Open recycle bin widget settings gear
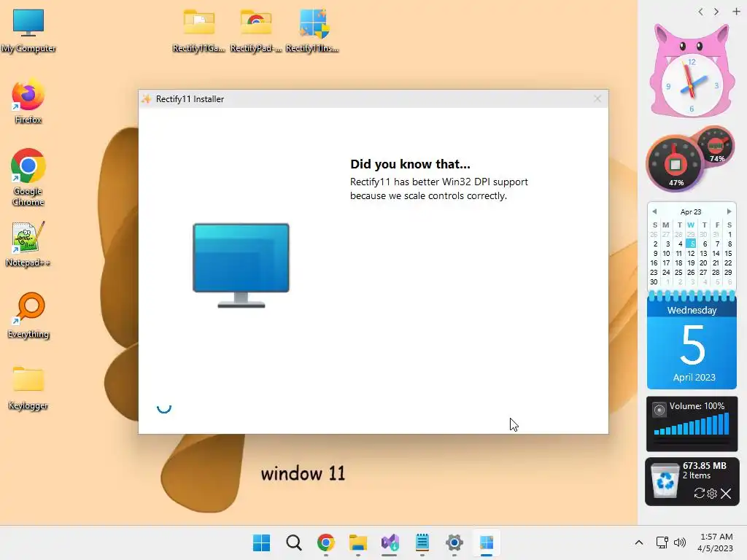Viewport: 747px width, 560px height. [x=712, y=494]
